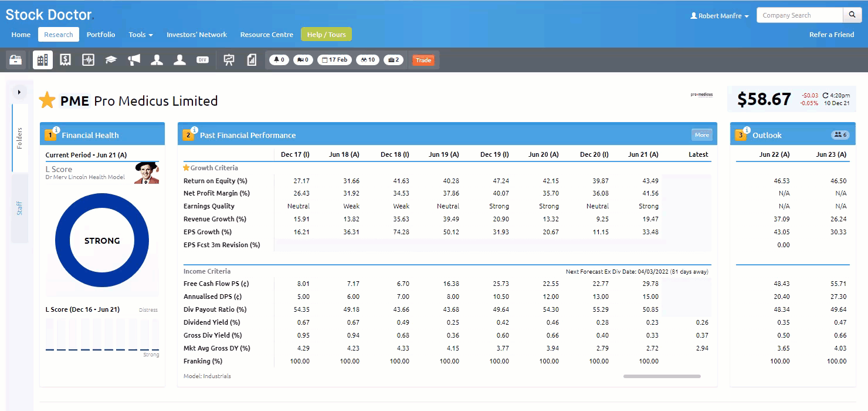Viewport: 868px width, 411px height.
Task: Click the briefcase portfolio badge showing 2
Action: (394, 60)
